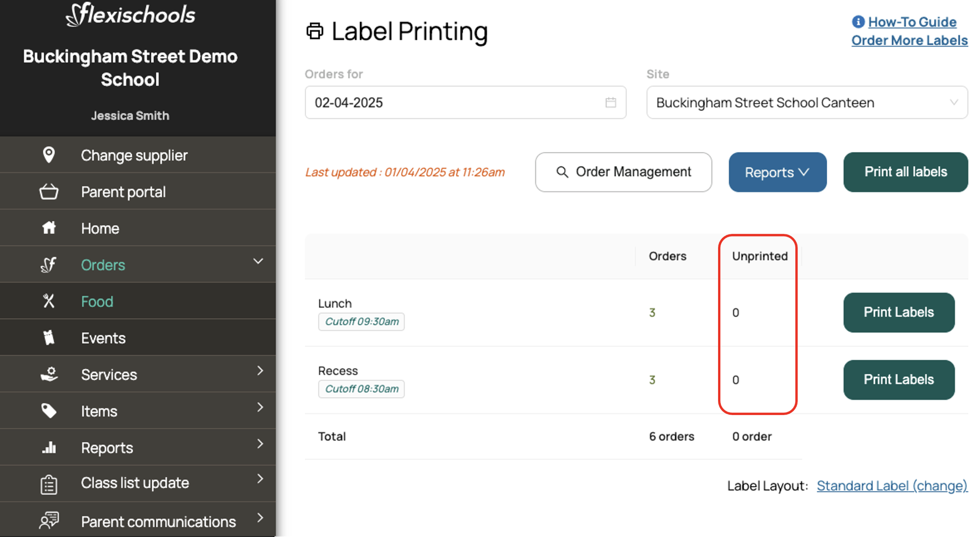Click the Reports bar chart icon in sidebar
980x537 pixels.
(49, 447)
